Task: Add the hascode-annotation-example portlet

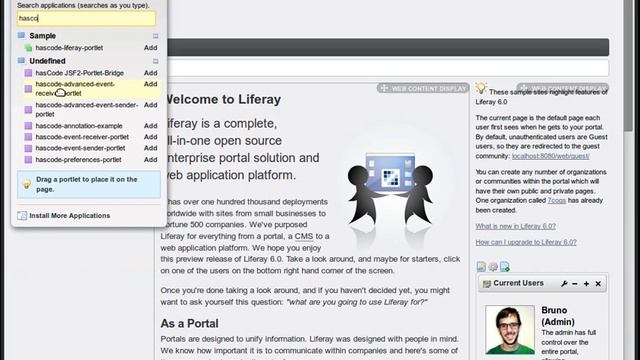Action: pos(151,126)
